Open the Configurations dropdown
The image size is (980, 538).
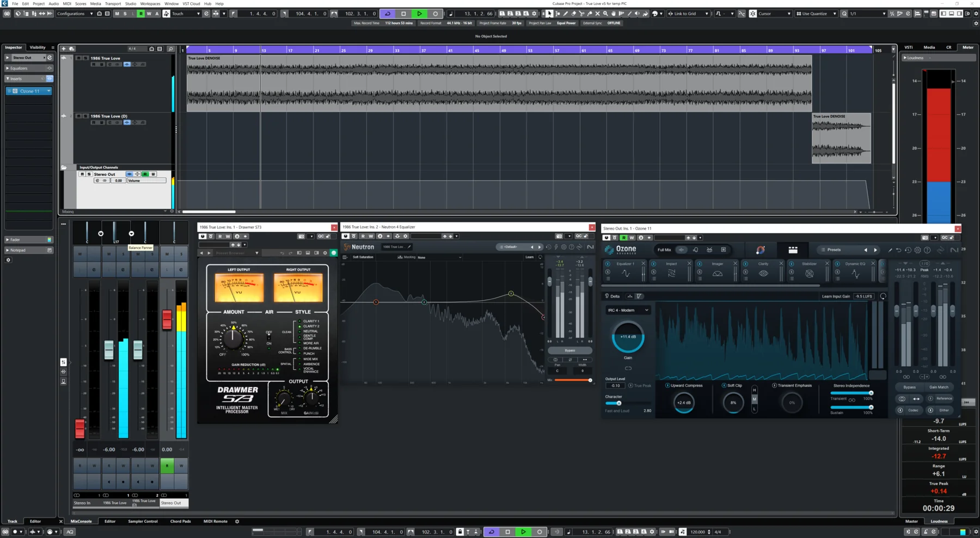click(x=75, y=14)
